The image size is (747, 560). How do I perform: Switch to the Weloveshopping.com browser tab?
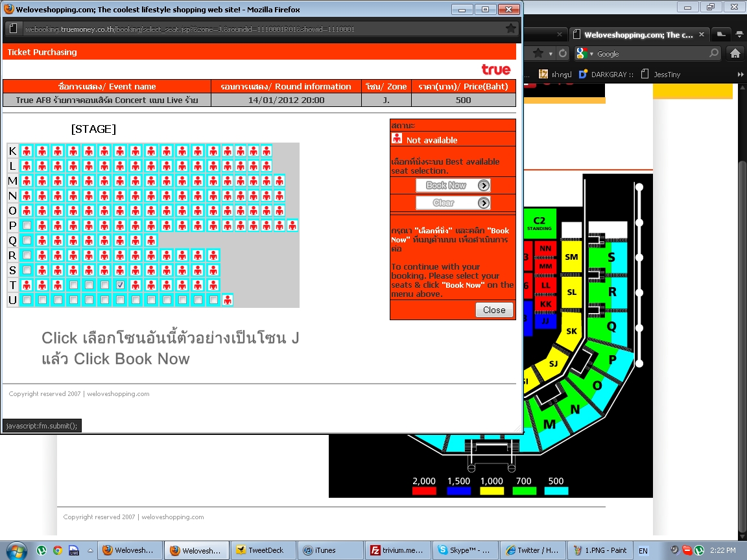(638, 35)
